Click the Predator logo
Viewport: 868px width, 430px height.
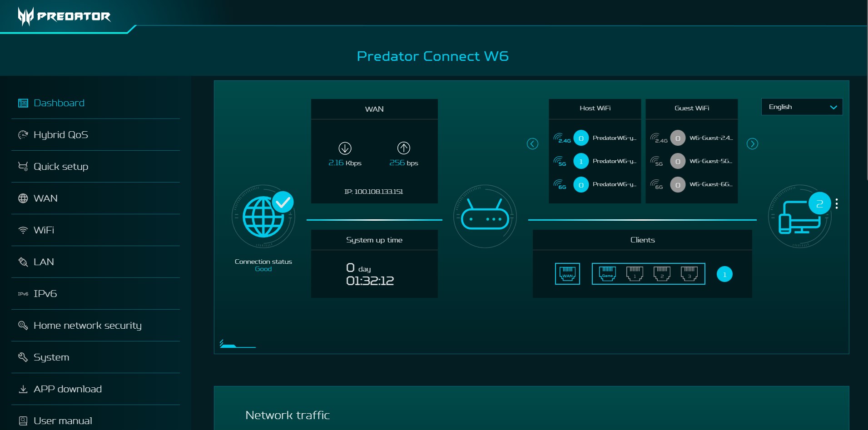point(64,16)
